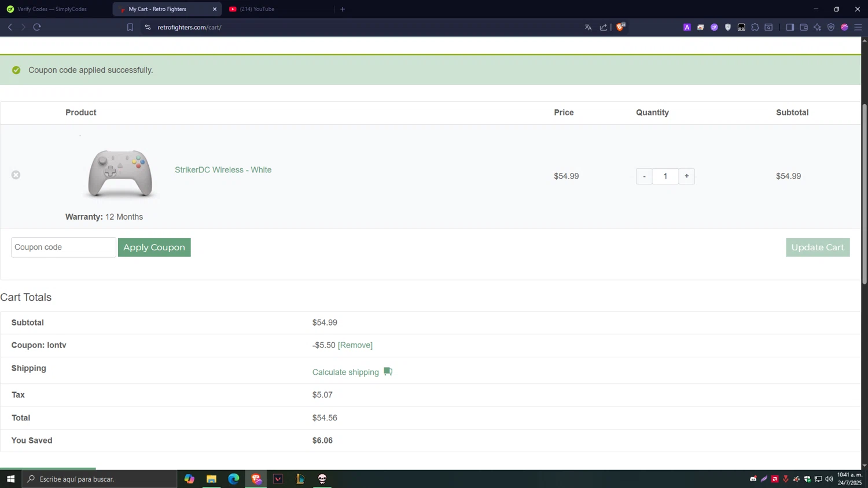Open File Explorer from the taskbar
The width and height of the screenshot is (868, 488).
click(211, 479)
